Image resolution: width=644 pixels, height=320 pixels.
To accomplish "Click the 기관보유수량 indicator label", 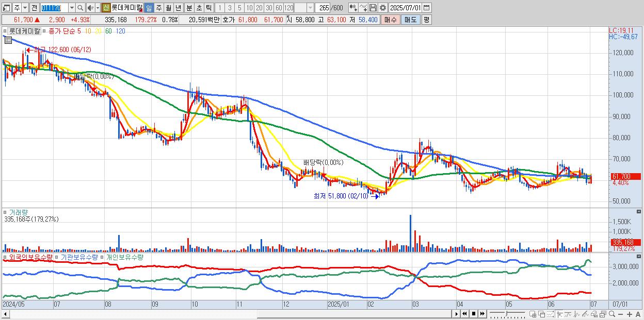I will 78,257.
